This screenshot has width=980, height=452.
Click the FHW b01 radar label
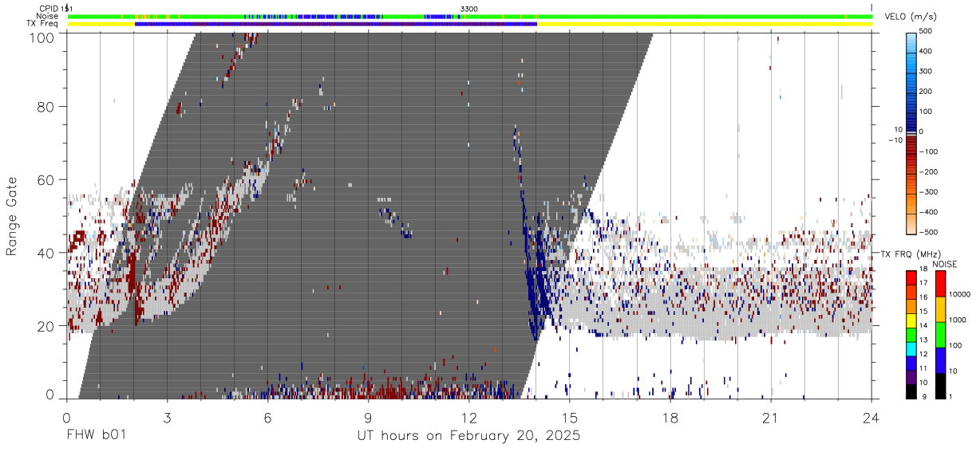pos(97,436)
